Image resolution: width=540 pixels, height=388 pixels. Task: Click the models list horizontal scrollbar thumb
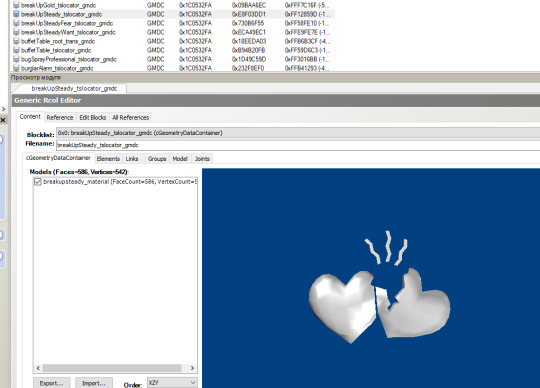point(112,368)
